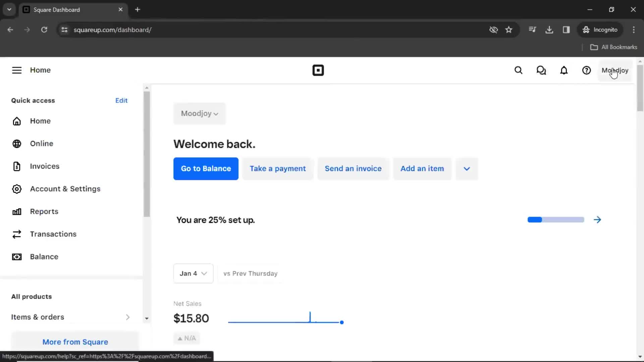Screen dimensions: 644x362
Task: Select Online in the sidebar
Action: coord(42,143)
